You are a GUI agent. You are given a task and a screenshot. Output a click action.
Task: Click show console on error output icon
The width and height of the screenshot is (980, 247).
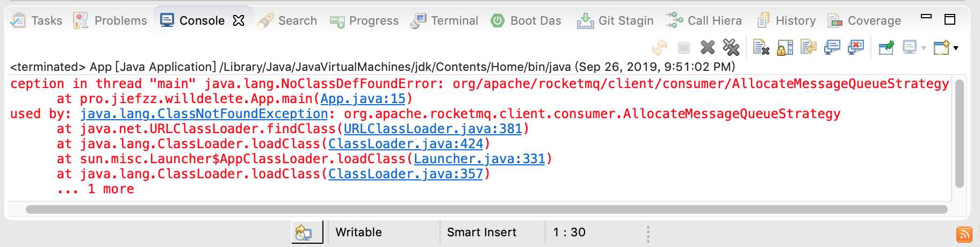click(x=855, y=47)
